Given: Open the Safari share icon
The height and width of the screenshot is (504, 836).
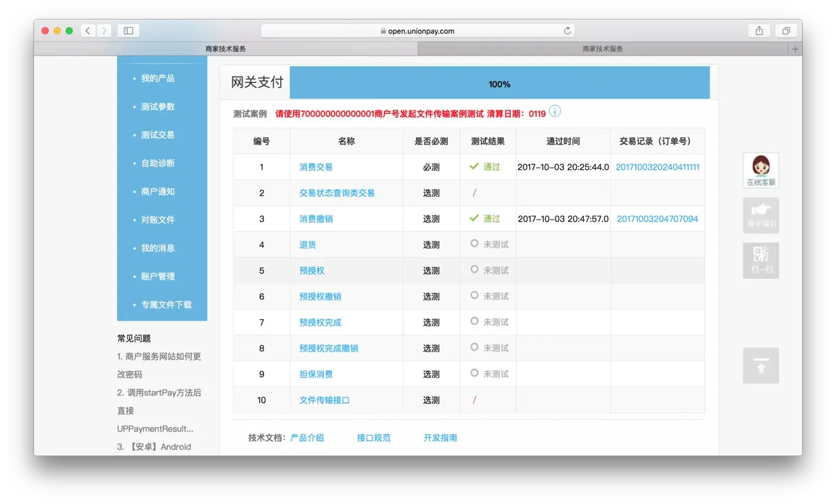Looking at the screenshot, I should (758, 30).
